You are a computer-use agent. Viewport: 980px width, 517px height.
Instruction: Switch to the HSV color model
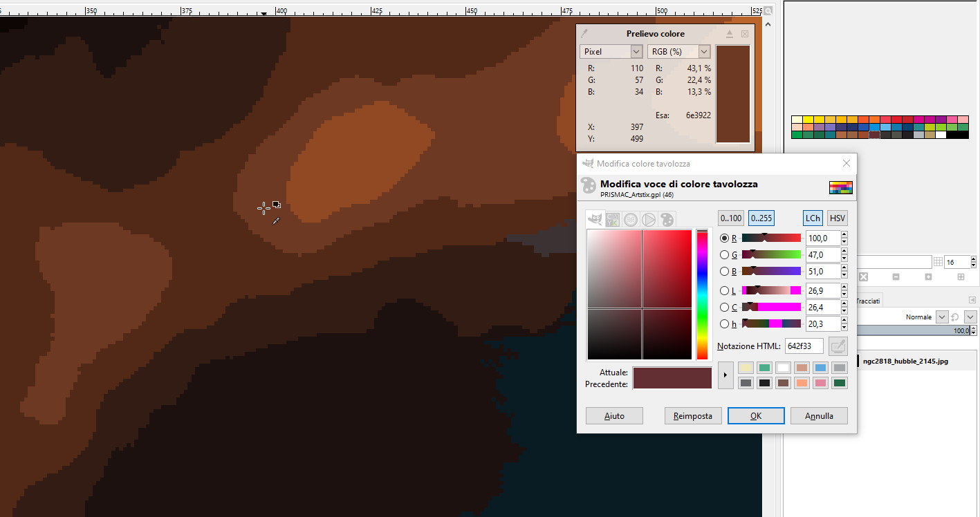click(x=838, y=218)
